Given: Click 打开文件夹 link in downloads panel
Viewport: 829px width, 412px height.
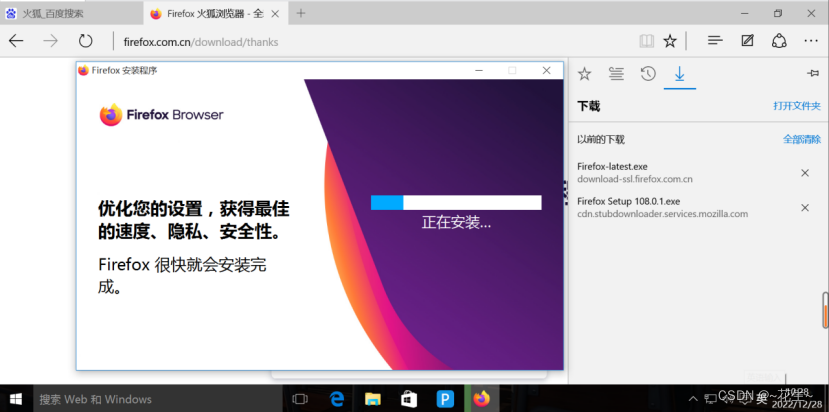Looking at the screenshot, I should tap(797, 106).
